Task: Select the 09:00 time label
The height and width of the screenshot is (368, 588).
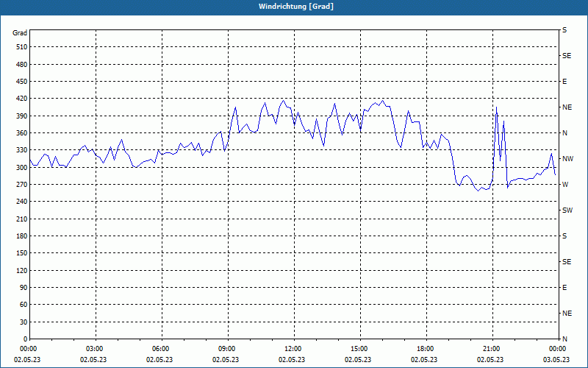Action: (226, 349)
